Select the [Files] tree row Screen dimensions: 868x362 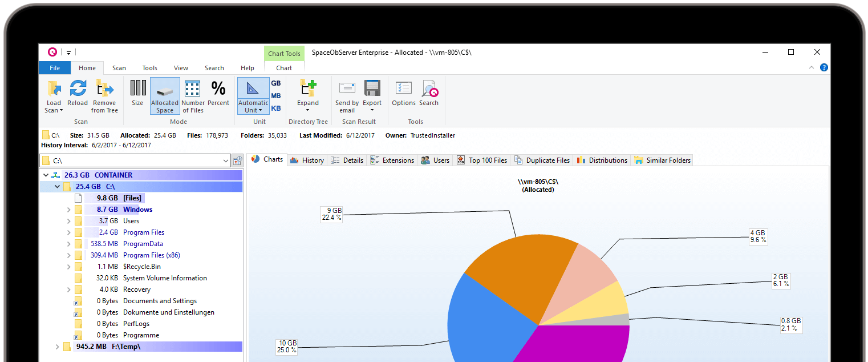(x=141, y=198)
